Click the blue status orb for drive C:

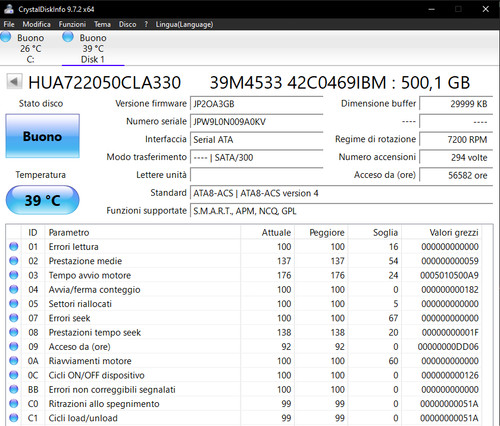pos(5,37)
